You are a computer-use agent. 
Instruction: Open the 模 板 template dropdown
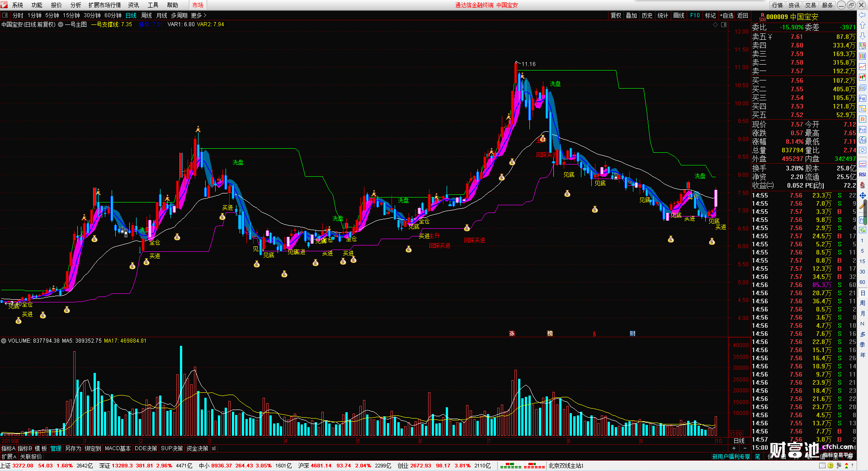[41, 448]
